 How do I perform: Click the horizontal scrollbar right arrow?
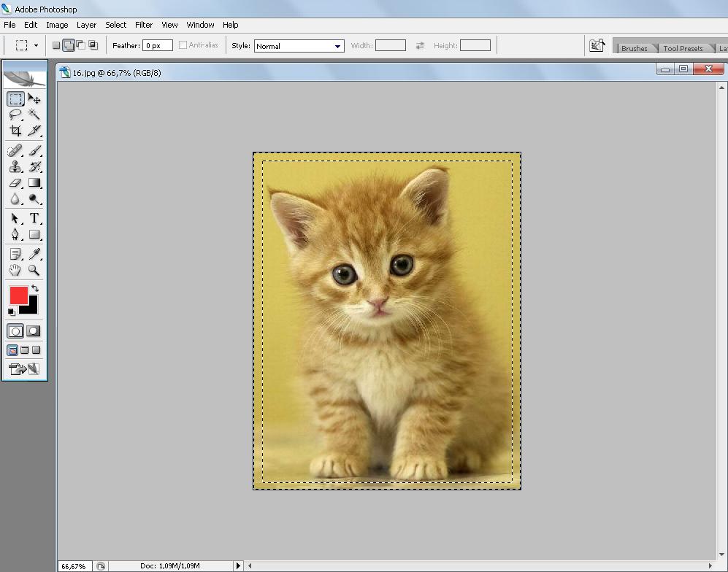(x=710, y=566)
